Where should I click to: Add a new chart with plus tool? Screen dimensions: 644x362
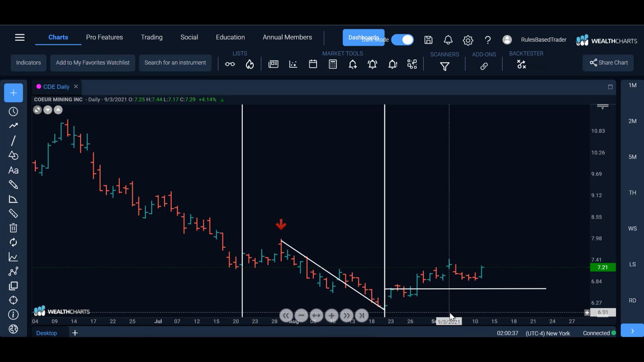[x=13, y=93]
